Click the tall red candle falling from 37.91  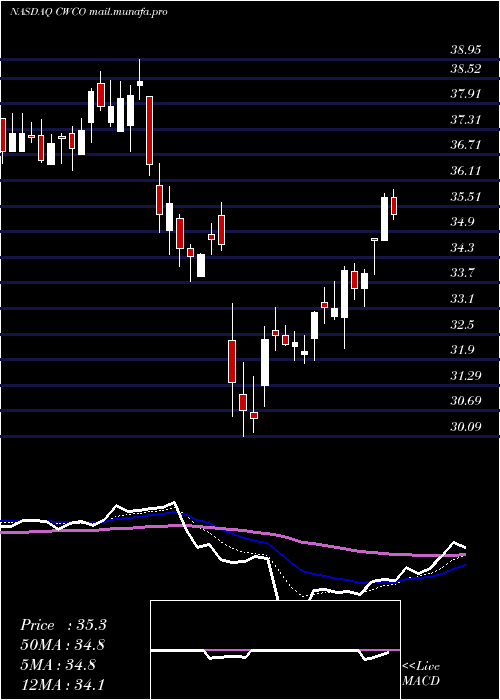(x=150, y=130)
